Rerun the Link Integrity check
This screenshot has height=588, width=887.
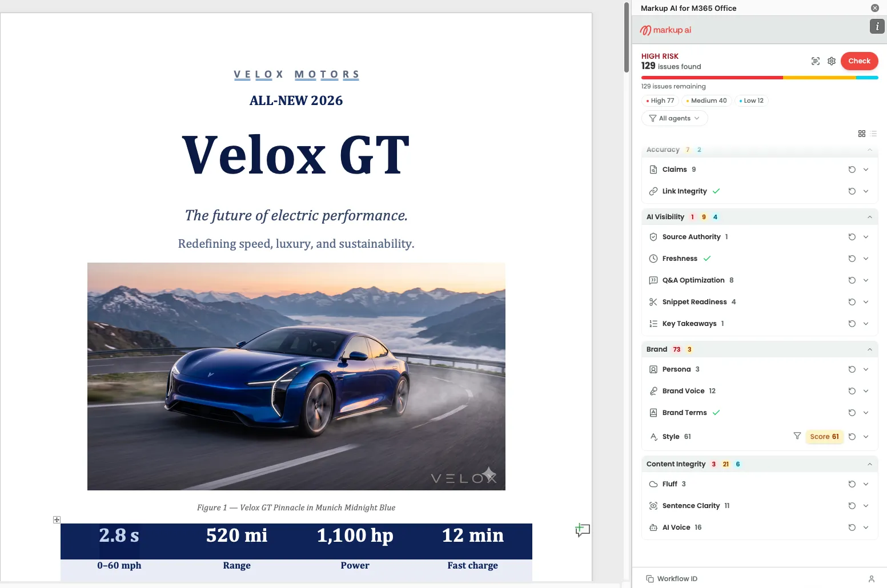[852, 191]
